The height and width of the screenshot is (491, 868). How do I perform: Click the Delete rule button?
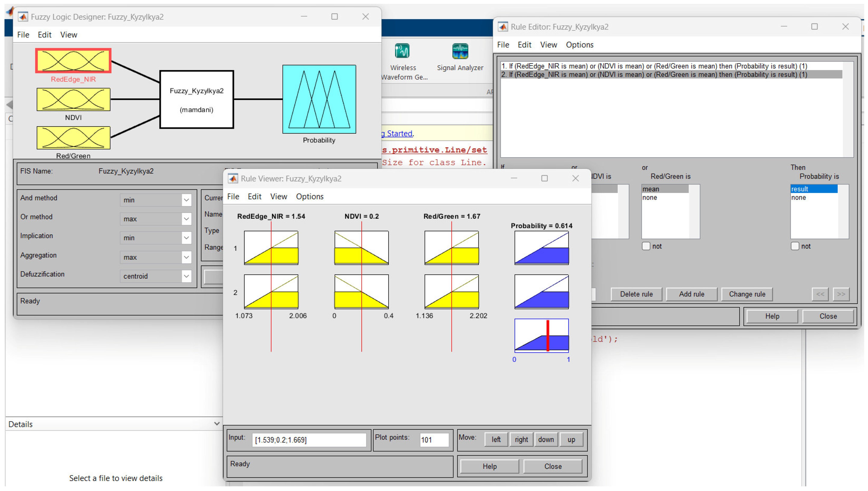coord(636,294)
